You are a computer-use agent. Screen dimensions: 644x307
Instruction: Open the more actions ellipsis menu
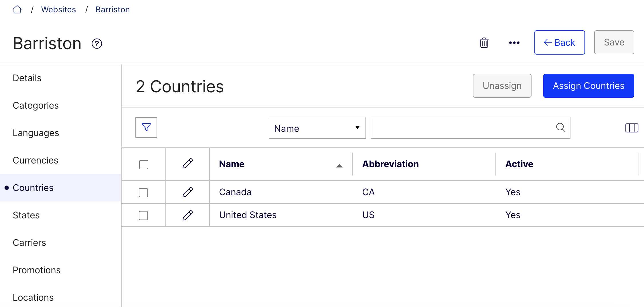pyautogui.click(x=514, y=43)
